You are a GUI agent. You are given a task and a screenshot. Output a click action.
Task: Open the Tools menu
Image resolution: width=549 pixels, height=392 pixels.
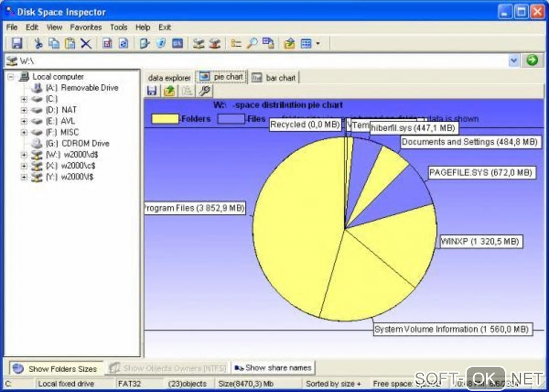point(119,27)
